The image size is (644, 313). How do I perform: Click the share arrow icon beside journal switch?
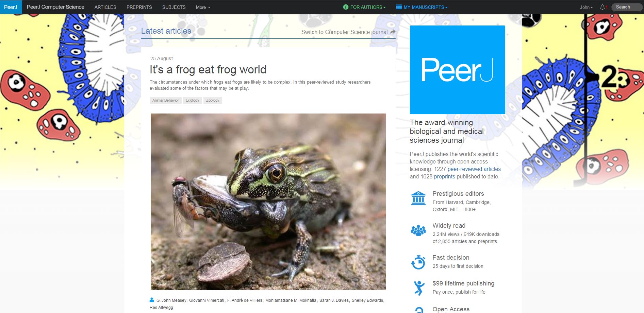point(393,32)
